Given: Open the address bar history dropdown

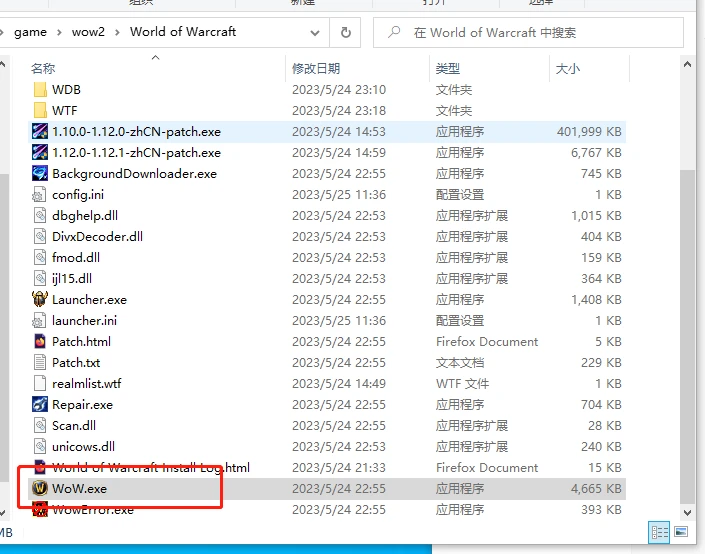Looking at the screenshot, I should (315, 33).
